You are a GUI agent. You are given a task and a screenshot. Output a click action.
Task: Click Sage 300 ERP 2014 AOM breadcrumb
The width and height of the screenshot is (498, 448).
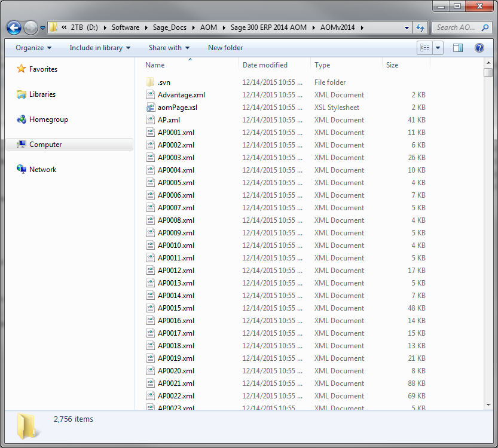pos(268,27)
